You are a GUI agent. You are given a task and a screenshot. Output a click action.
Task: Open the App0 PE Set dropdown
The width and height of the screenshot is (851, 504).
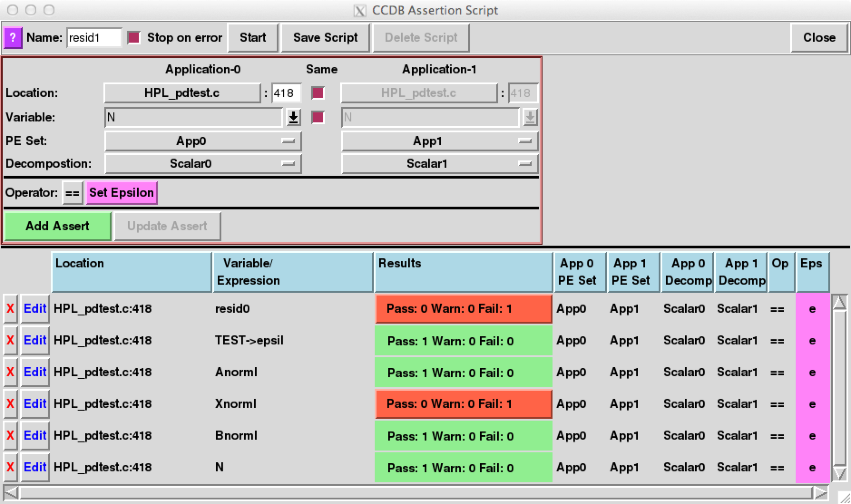(203, 141)
